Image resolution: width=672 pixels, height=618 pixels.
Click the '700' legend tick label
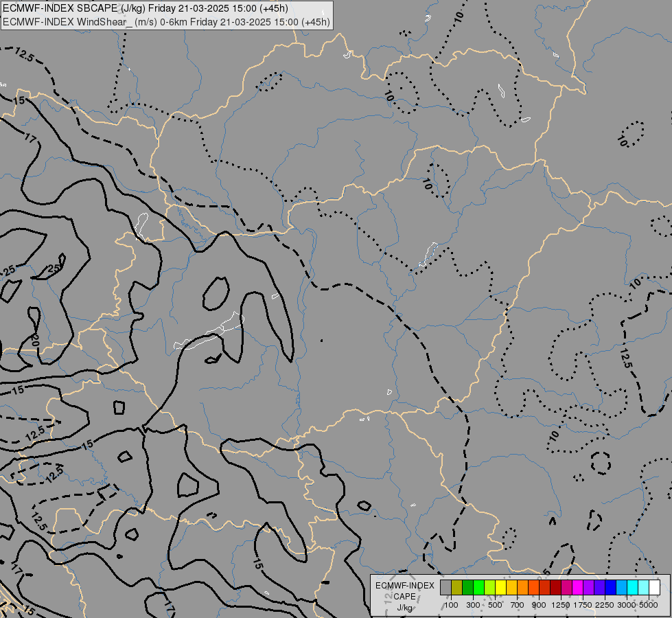[518, 605]
